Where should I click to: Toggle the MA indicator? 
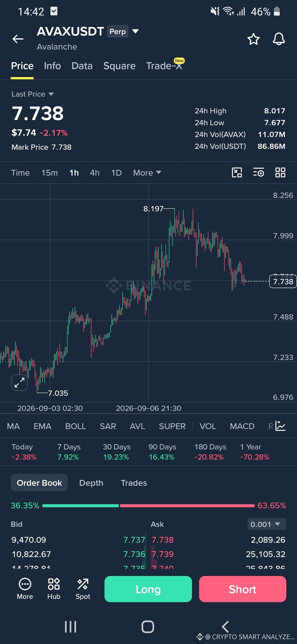13,426
